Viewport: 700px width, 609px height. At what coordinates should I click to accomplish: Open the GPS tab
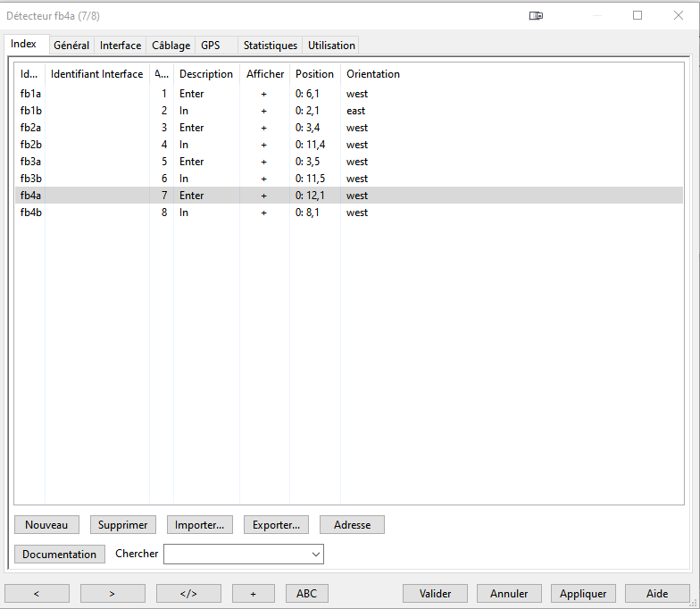click(211, 46)
